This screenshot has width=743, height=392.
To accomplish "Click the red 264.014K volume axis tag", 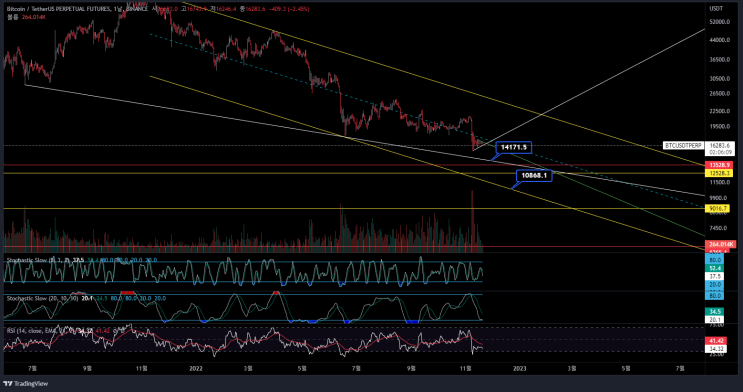I will click(x=720, y=245).
